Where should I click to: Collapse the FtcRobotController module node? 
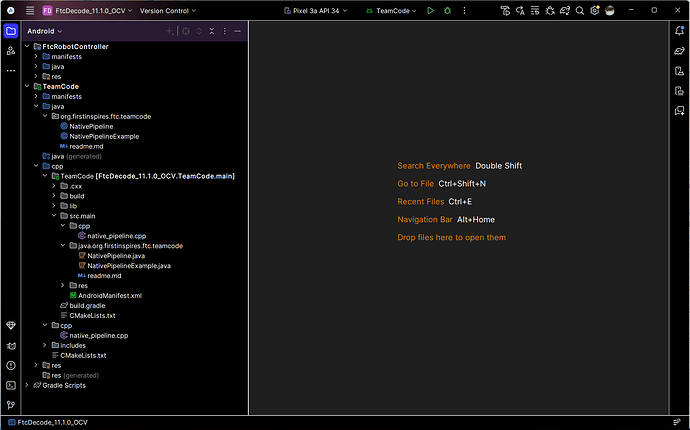click(x=27, y=46)
